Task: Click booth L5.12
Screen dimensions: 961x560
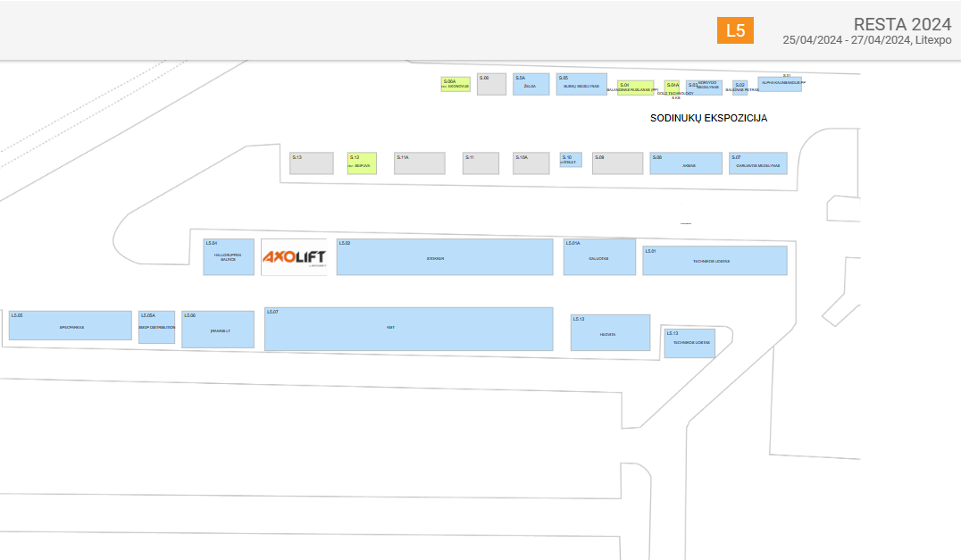Action: click(x=610, y=333)
